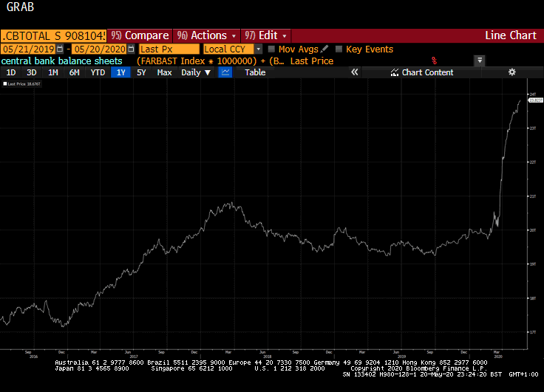
Task: Click the 05/20/2020 end date field
Action: 100,49
